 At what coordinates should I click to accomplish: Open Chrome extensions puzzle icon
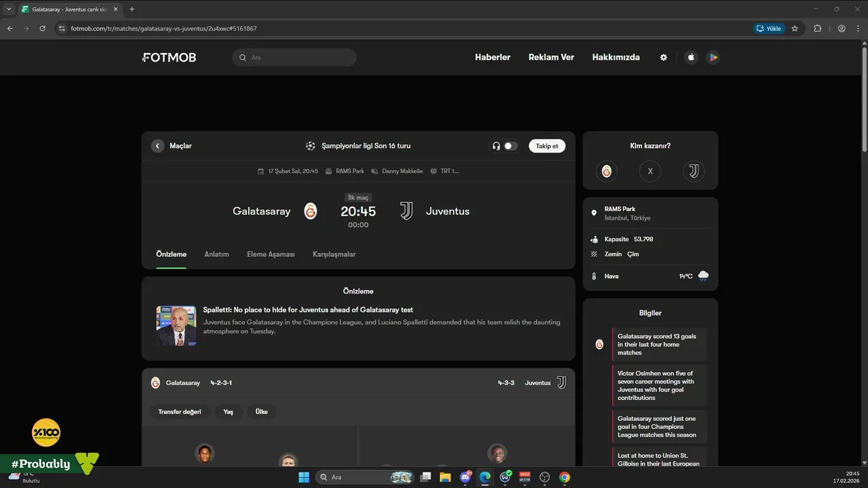pyautogui.click(x=817, y=28)
